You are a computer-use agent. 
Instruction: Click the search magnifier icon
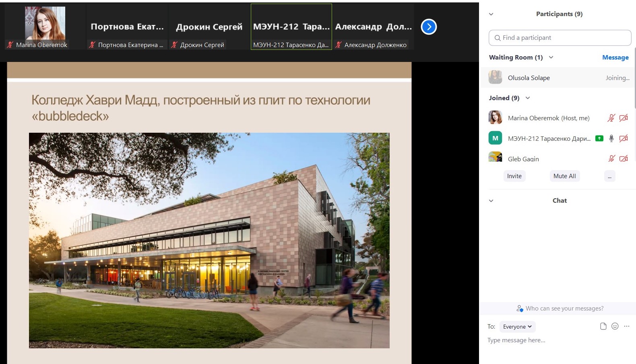498,38
